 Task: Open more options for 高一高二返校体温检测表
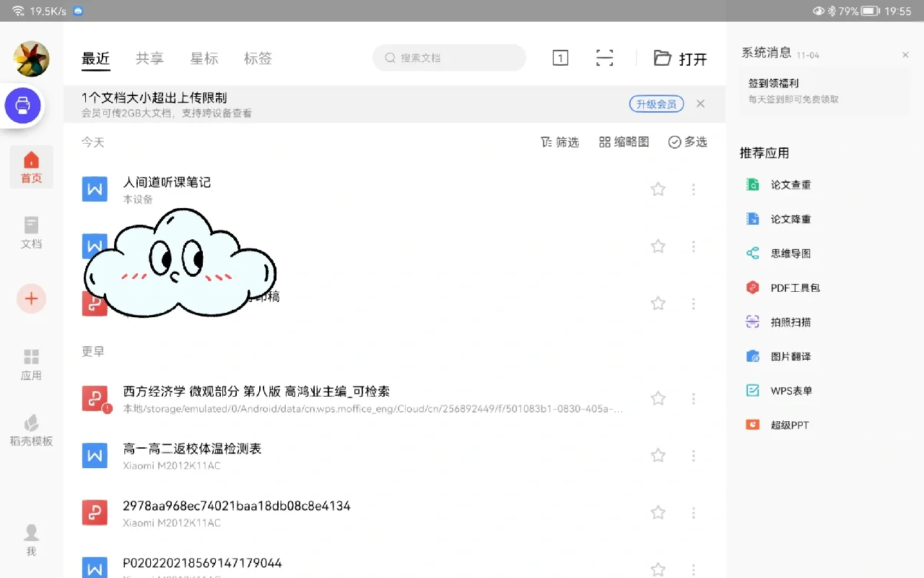coord(693,455)
